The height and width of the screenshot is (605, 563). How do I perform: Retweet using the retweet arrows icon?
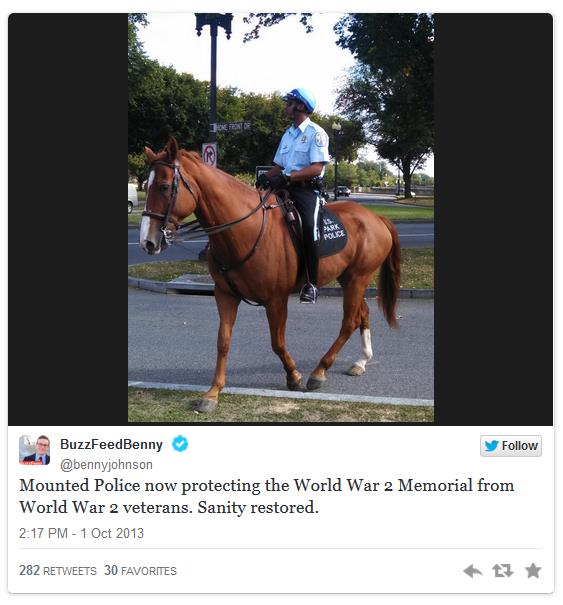coord(503,571)
